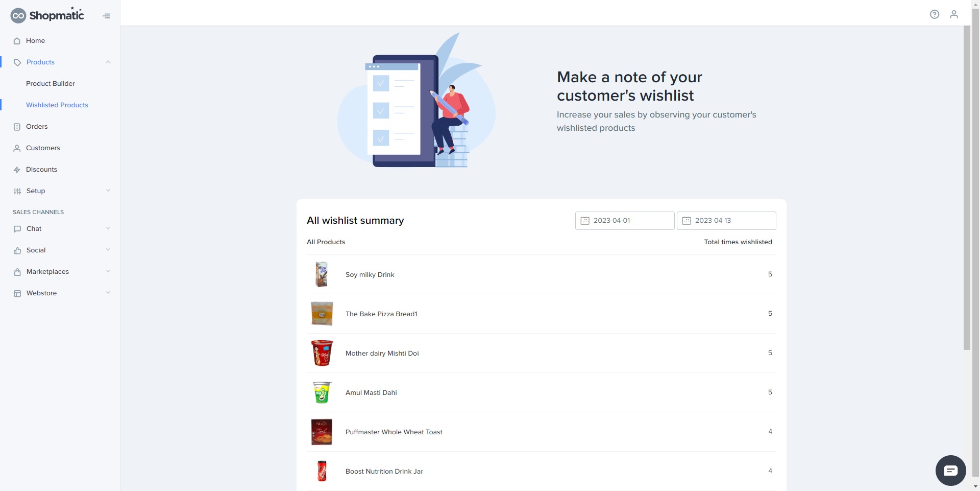Click the Setup sliders icon
The image size is (980, 491).
click(x=17, y=191)
